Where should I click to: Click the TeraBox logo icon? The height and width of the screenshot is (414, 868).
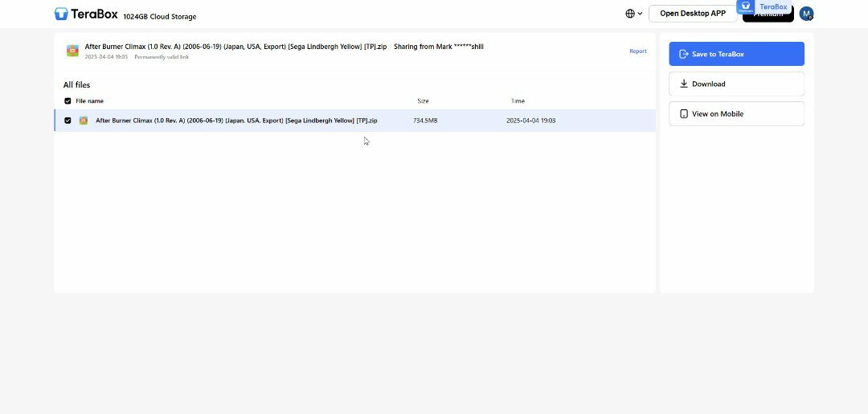click(x=61, y=14)
